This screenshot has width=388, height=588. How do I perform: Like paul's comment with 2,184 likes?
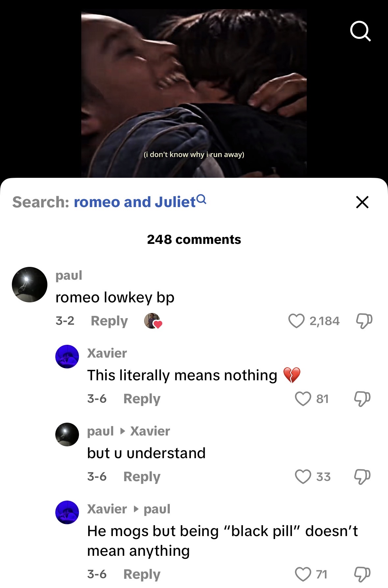point(297,321)
